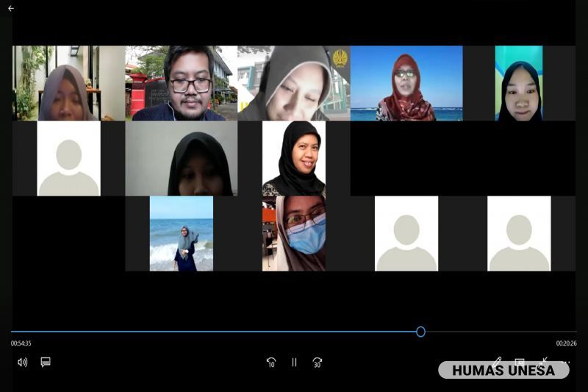588x392 pixels.
Task: Select the woman in red hijab ocean-background tile
Action: (406, 83)
